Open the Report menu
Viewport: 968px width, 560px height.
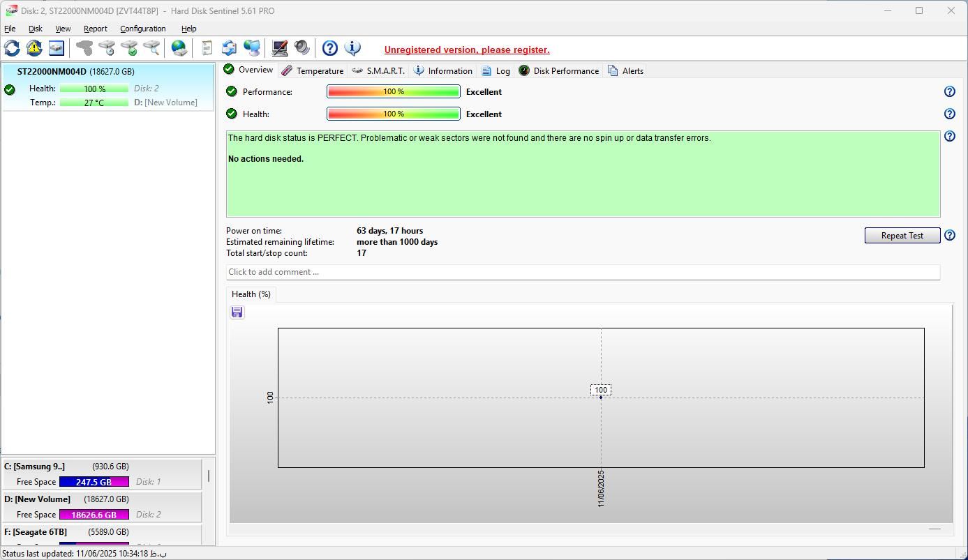[x=95, y=29]
